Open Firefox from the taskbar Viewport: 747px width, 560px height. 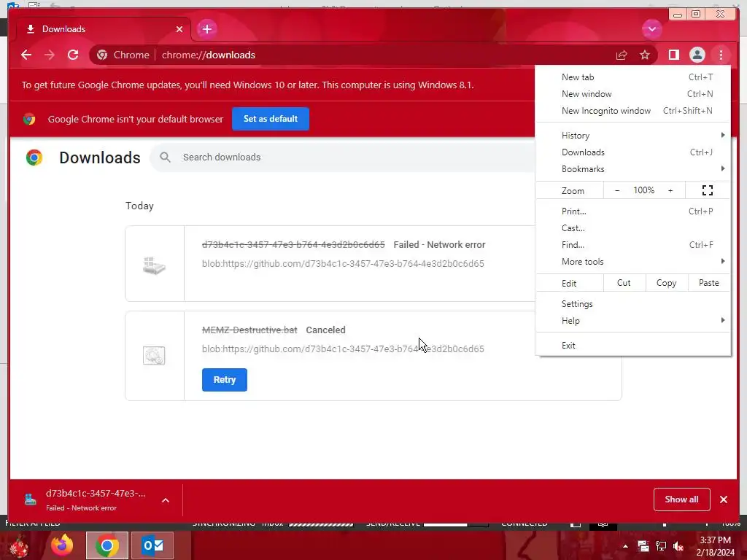tap(62, 545)
